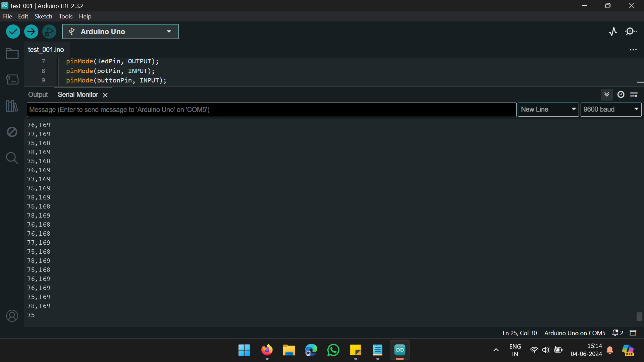Open the Boards Manager panel
Viewport: 644px width, 362px height.
pos(12,79)
